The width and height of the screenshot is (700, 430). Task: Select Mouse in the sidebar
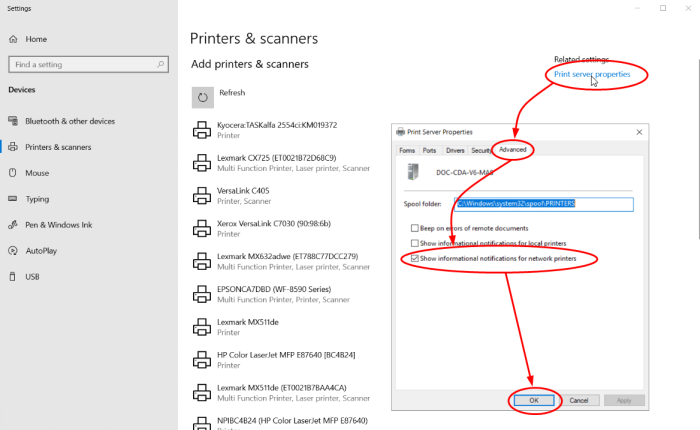coord(37,173)
